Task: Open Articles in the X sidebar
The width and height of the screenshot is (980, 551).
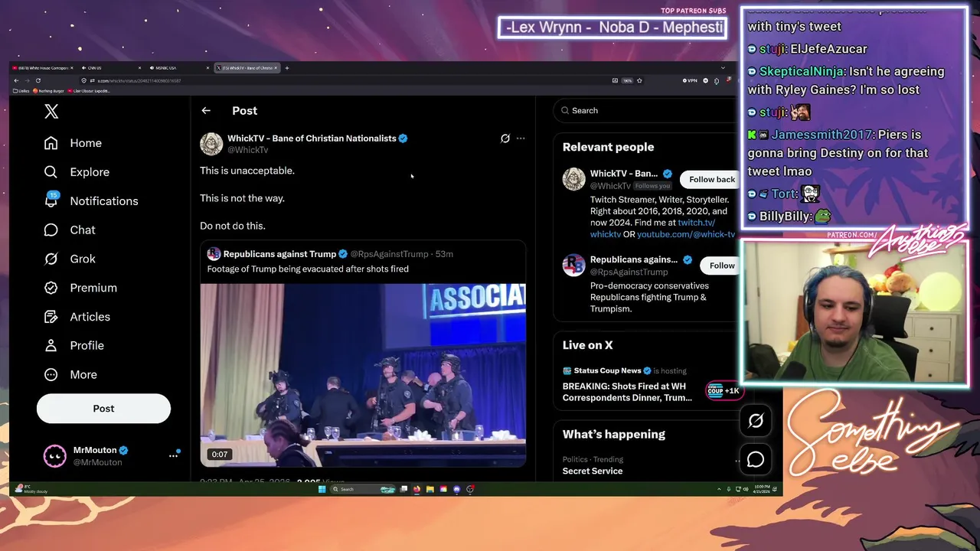Action: 77,317
